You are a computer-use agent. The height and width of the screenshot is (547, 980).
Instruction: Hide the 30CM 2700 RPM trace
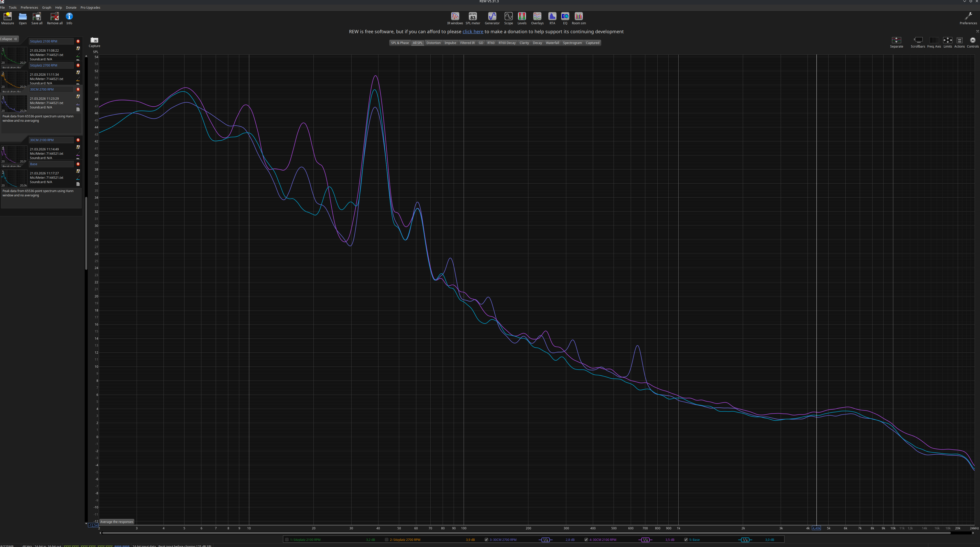486,539
